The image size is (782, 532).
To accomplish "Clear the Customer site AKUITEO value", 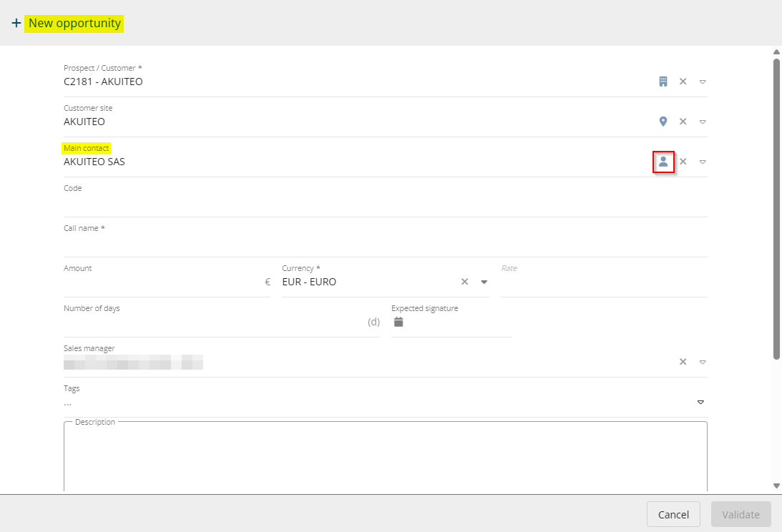I will 683,122.
